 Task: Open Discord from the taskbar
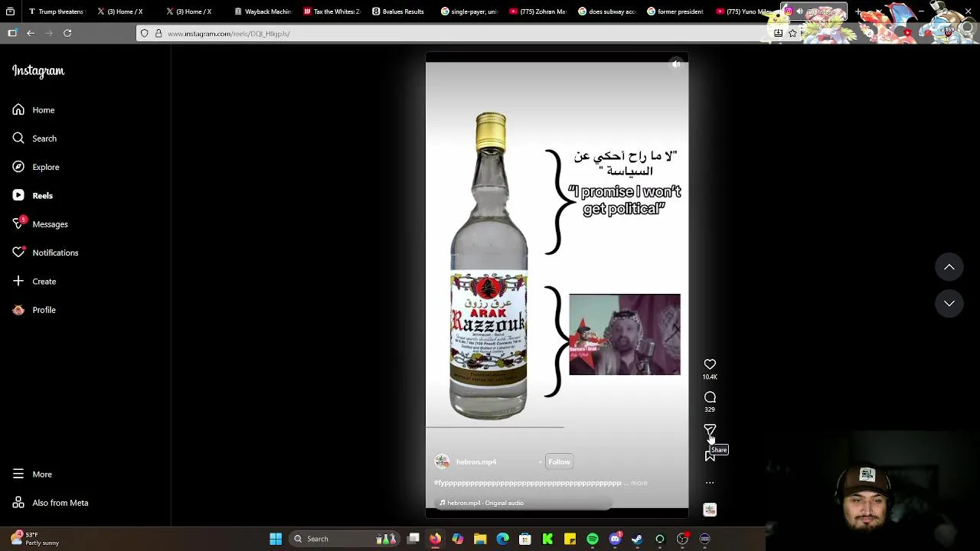(615, 539)
